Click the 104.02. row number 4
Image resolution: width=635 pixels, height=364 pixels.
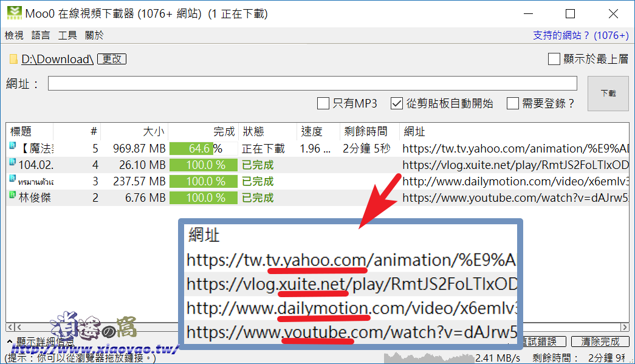click(x=95, y=165)
